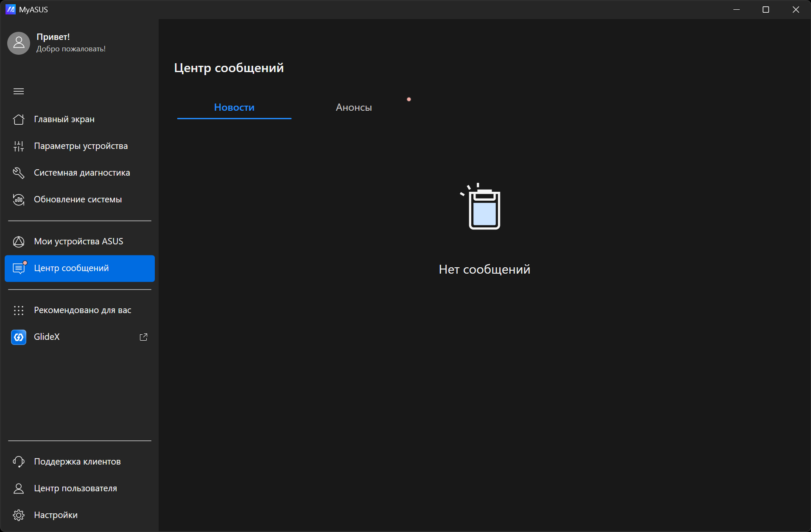
Task: Switch to the Анонсы tab
Action: pos(354,108)
